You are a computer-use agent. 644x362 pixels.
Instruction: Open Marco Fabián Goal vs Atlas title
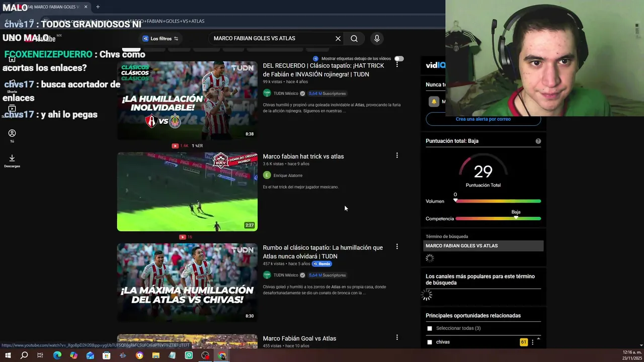pos(299,338)
